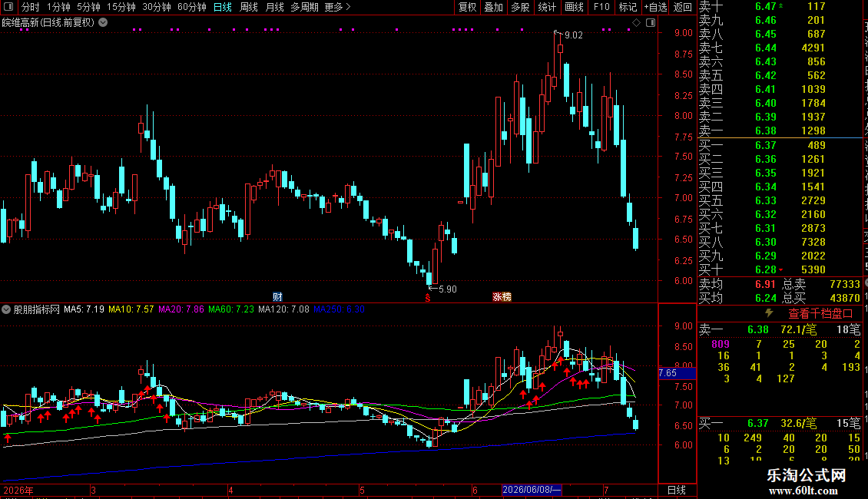Click the 卖五 volume 562
This screenshot has height=499, width=868.
point(816,75)
